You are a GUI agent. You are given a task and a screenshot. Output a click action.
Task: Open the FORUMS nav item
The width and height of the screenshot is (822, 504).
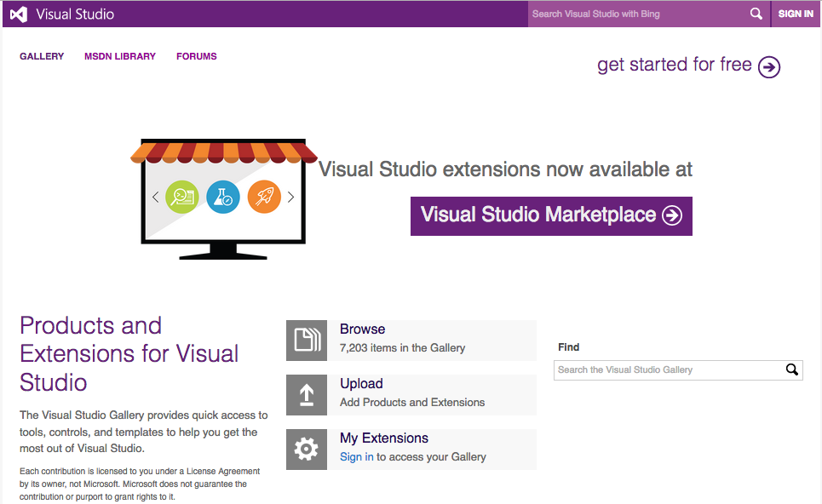tap(197, 56)
